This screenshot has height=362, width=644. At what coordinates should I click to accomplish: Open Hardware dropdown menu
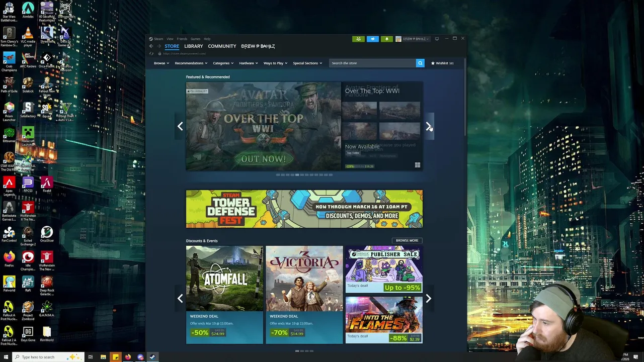[x=248, y=63]
